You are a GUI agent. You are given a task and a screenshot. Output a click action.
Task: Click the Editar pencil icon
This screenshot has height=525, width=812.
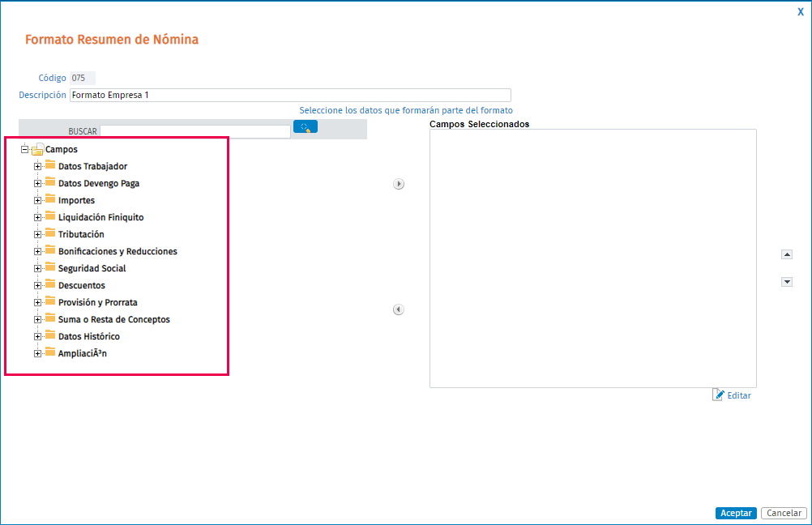tap(718, 395)
